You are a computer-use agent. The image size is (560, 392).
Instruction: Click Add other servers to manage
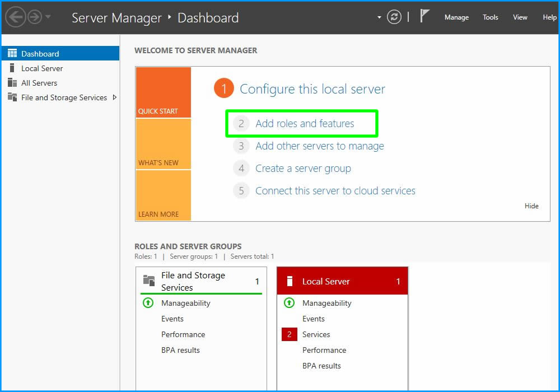point(319,146)
